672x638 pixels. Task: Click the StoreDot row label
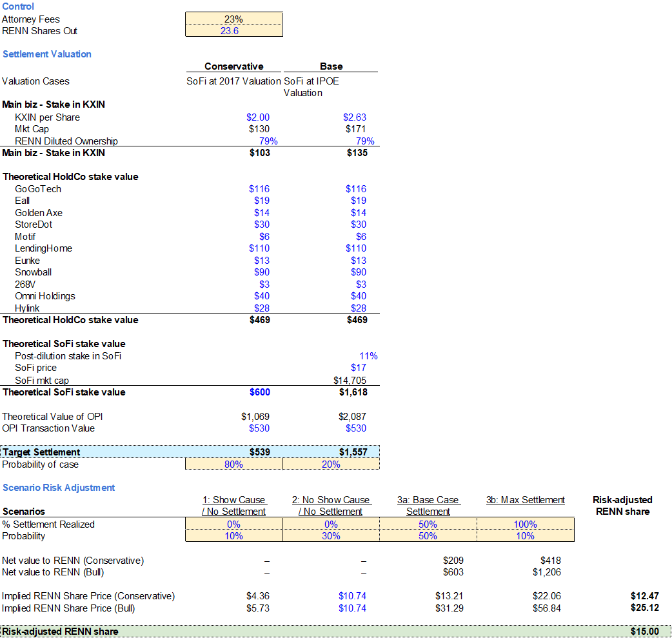[34, 224]
